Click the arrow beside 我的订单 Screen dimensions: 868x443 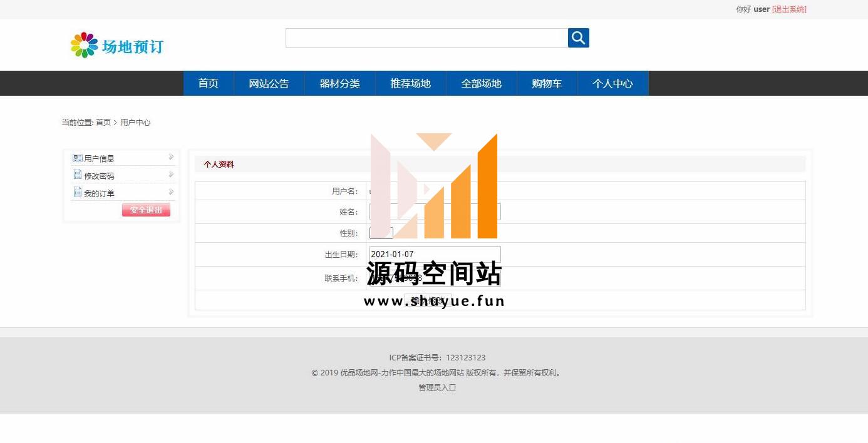171,192
